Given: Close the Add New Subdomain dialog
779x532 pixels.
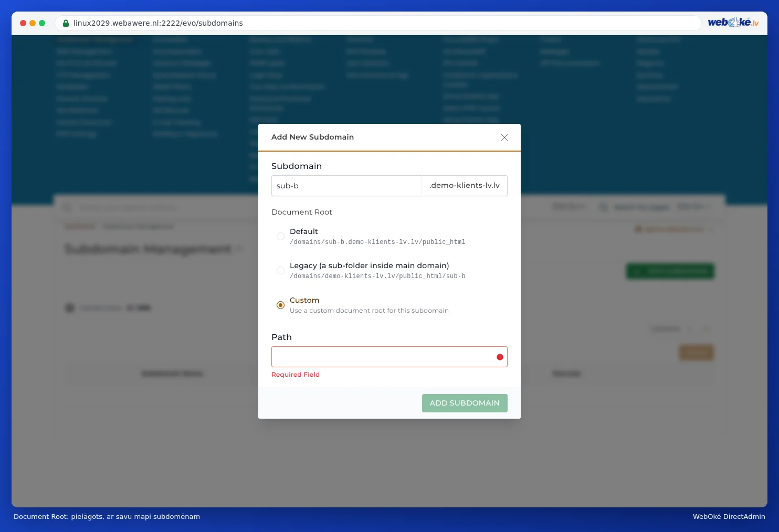Looking at the screenshot, I should click(504, 137).
